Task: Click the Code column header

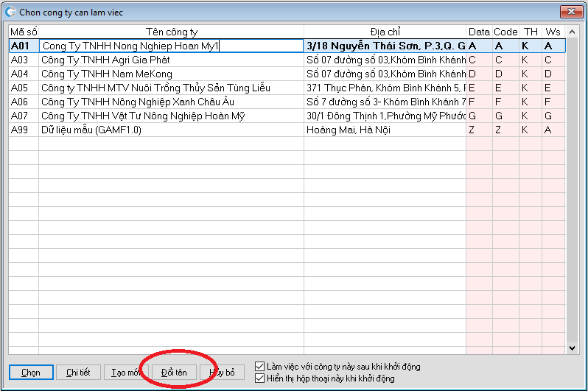Action: [506, 32]
